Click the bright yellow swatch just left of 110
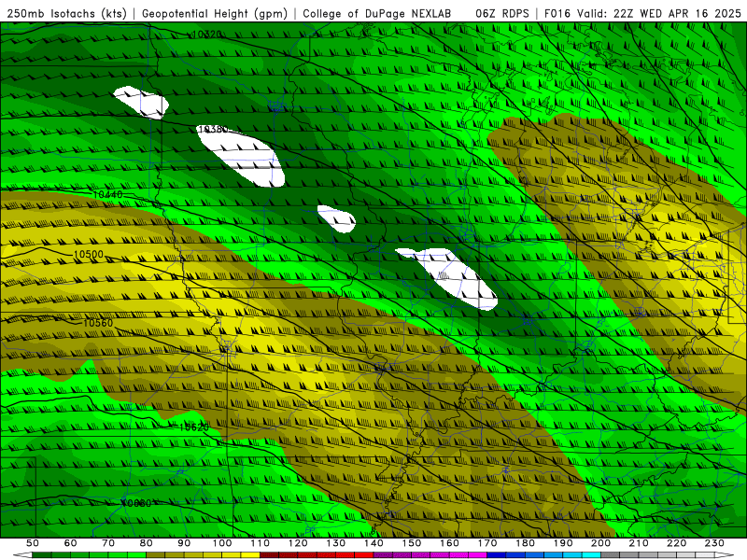 pyautogui.click(x=250, y=555)
